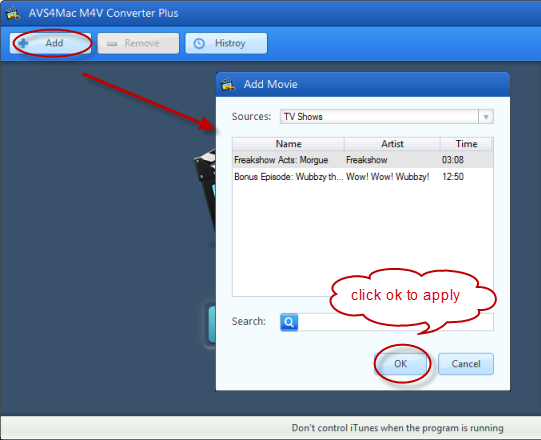Select the Freakshow Acts: Morgue row
The width and height of the screenshot is (541, 440).
pos(363,160)
